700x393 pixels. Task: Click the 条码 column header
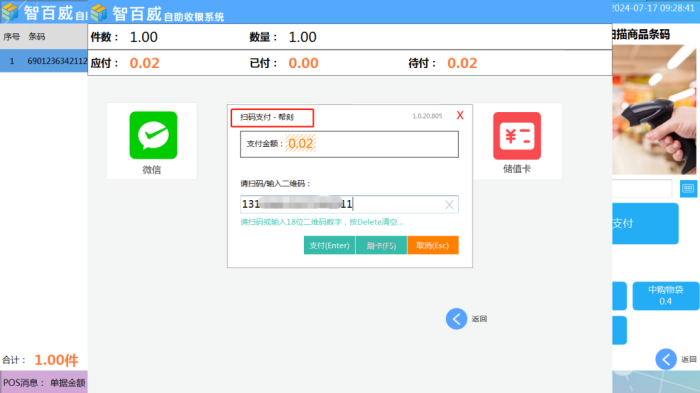click(37, 37)
